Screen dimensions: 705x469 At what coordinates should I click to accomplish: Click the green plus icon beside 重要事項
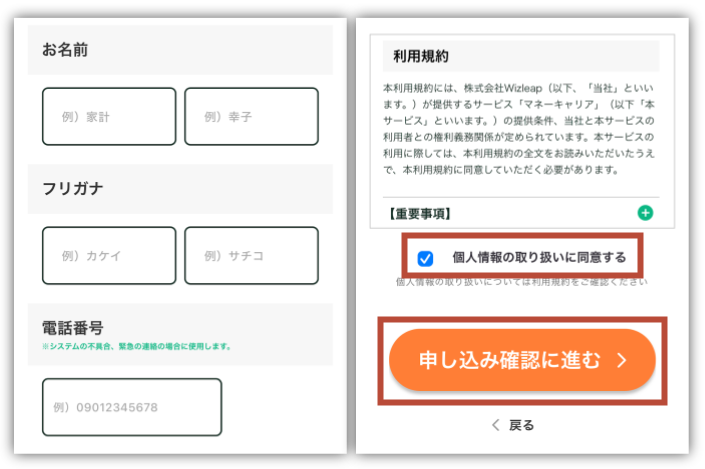(645, 212)
